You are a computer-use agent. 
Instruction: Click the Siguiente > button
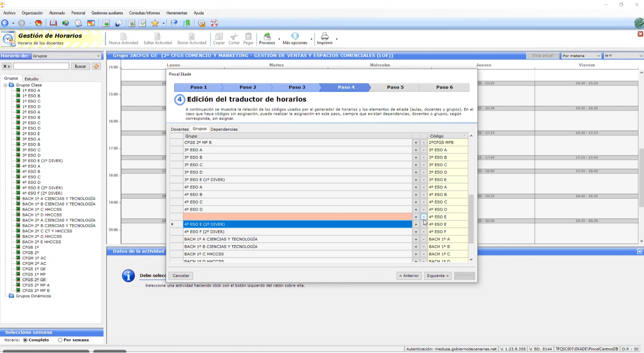(x=438, y=276)
